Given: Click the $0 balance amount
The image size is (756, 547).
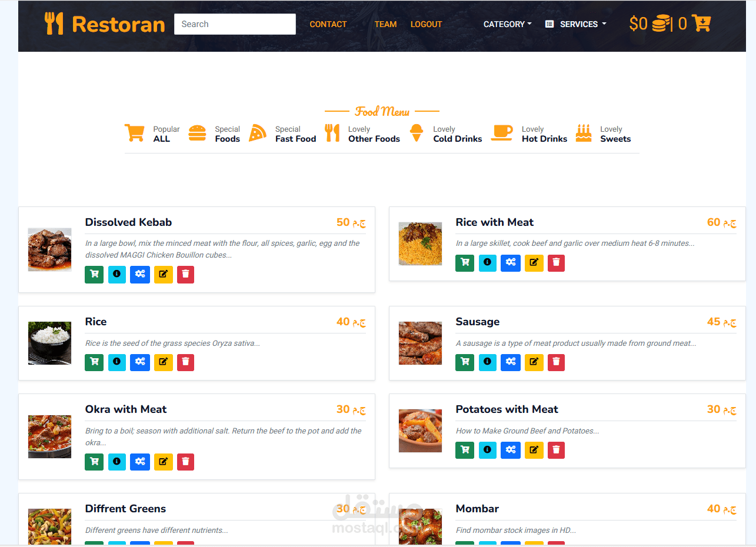Looking at the screenshot, I should [638, 24].
